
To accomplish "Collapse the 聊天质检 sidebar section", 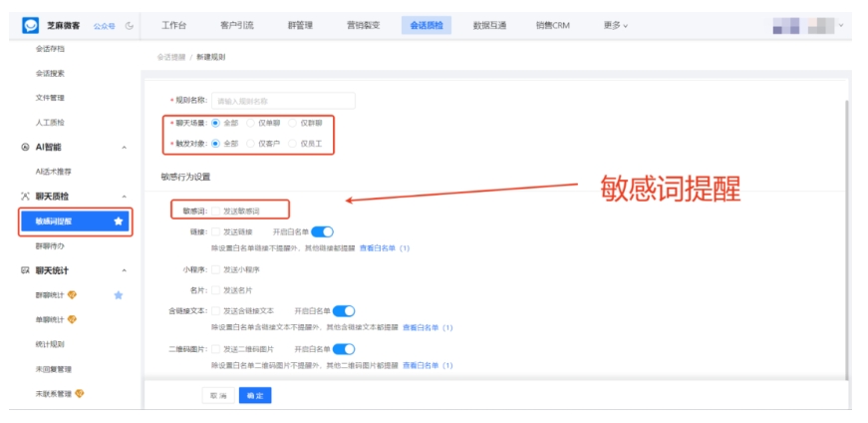I will (125, 197).
